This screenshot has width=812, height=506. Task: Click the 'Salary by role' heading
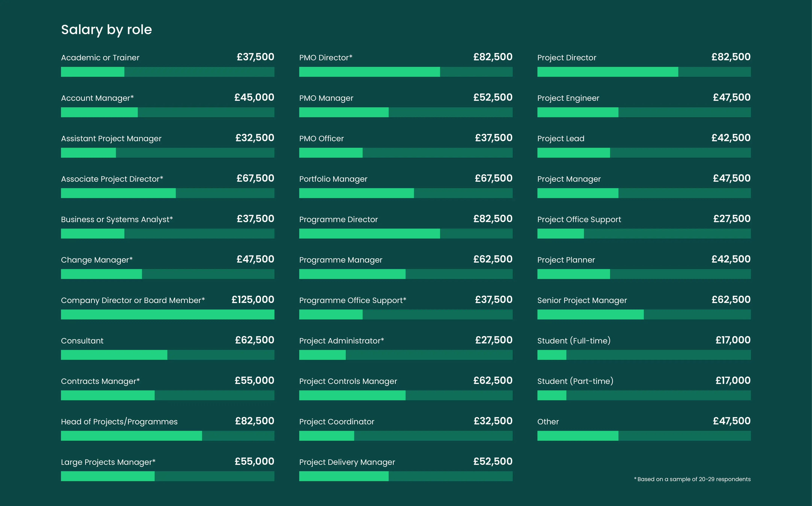[x=106, y=30]
